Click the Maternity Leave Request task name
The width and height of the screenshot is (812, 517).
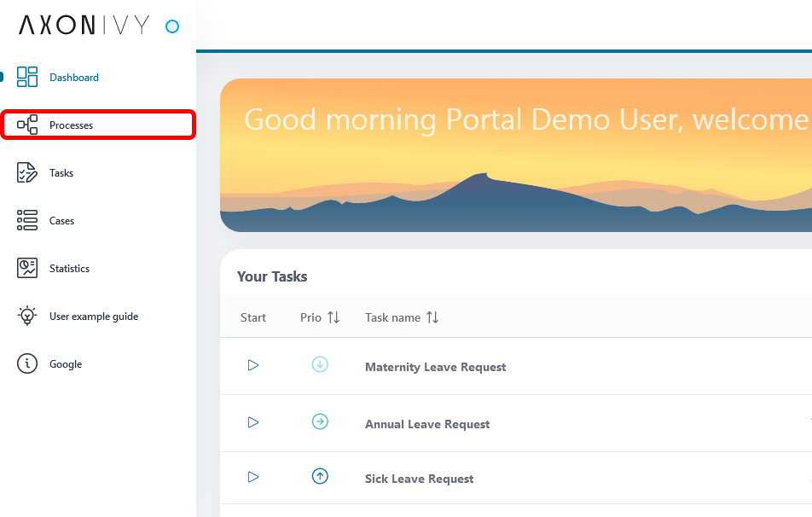pos(436,367)
